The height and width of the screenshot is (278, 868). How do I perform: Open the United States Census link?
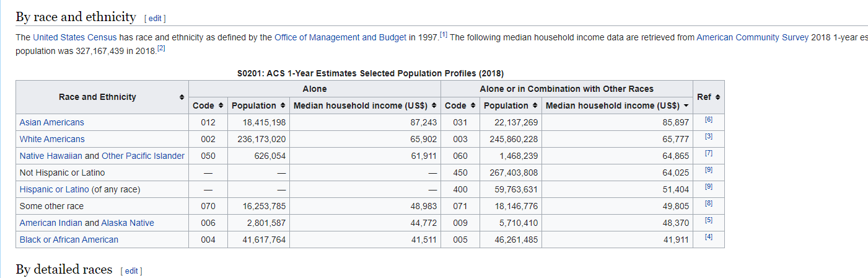tap(74, 37)
